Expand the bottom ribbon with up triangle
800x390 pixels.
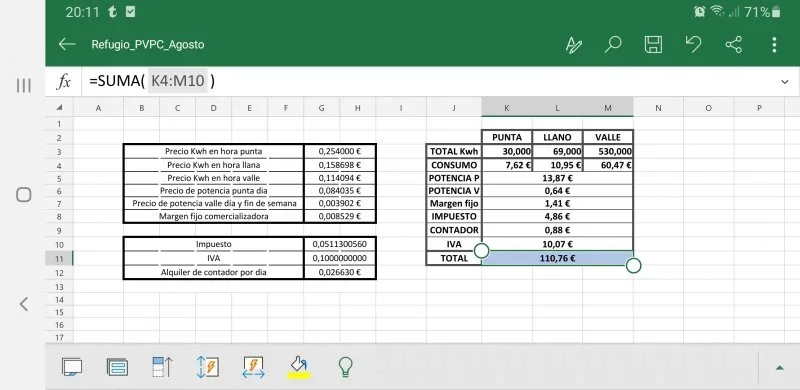780,368
